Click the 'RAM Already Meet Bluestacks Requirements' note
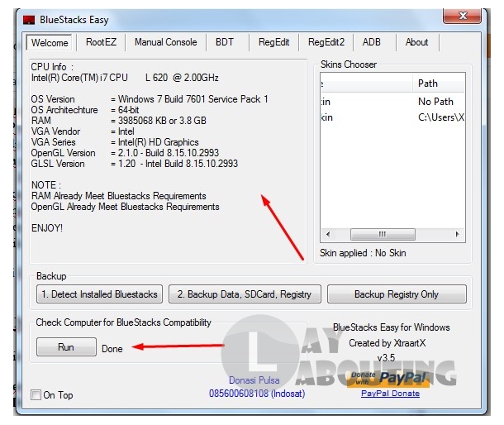Screen dimensions: 504x425 pyautogui.click(x=119, y=196)
